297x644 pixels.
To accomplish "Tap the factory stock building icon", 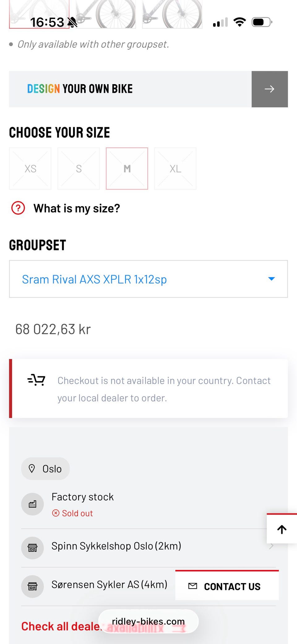I will (32, 504).
